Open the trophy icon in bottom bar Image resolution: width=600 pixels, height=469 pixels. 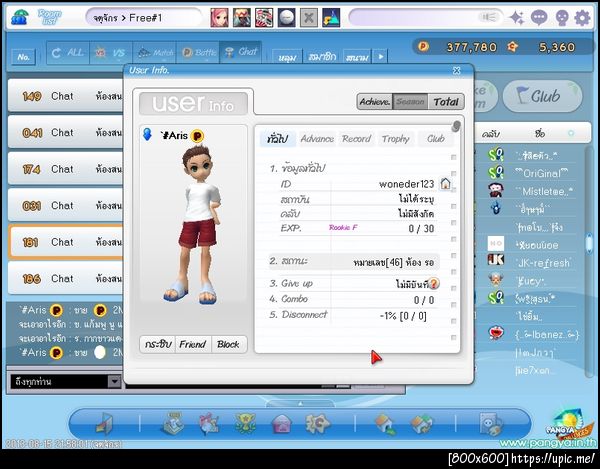pyautogui.click(x=245, y=423)
